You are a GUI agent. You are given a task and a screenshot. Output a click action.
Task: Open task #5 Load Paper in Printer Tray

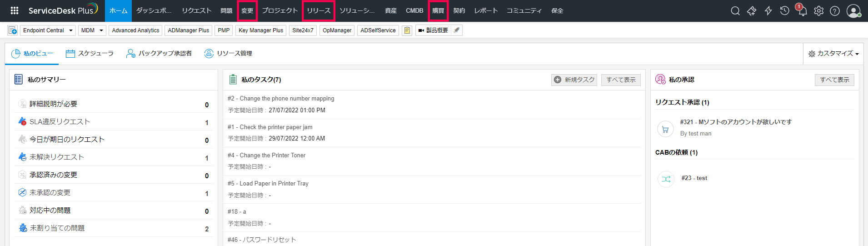click(268, 184)
